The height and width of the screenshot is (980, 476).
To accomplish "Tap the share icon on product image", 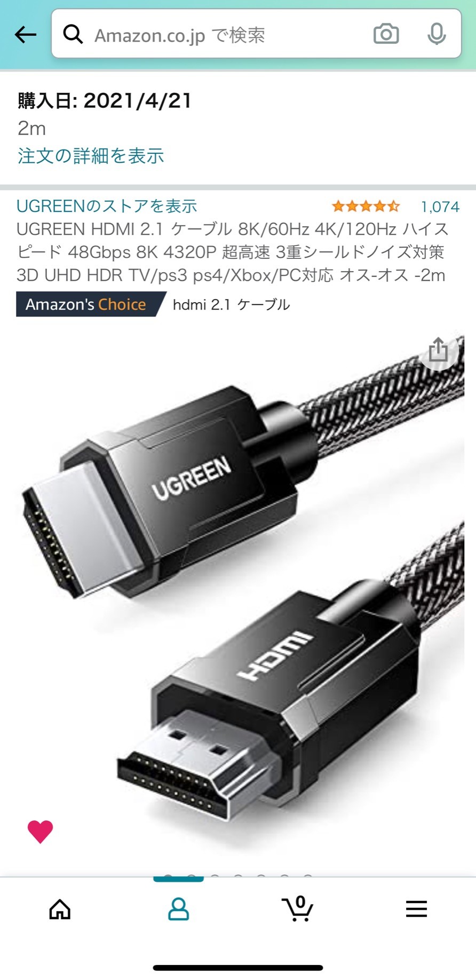I will 438,350.
